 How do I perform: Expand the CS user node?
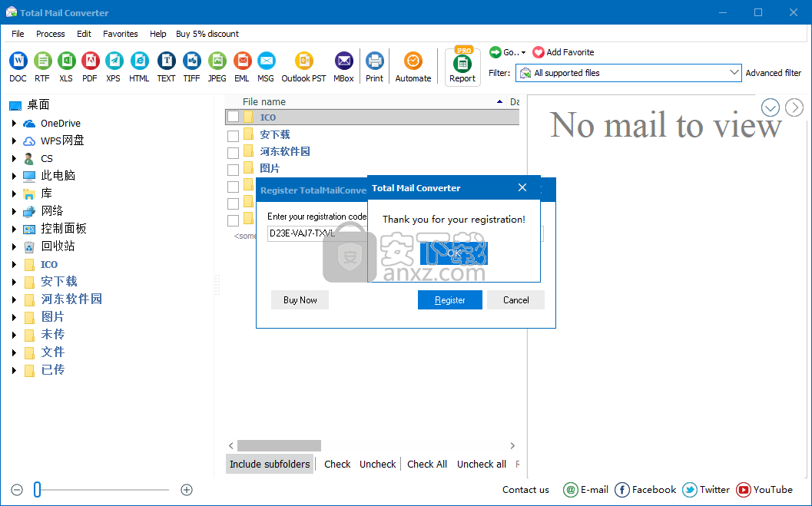click(x=14, y=158)
